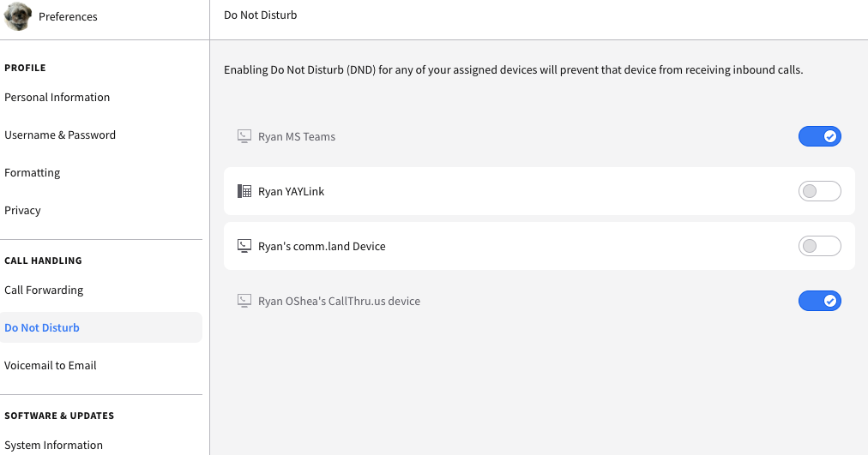Enable Do Not Disturb for Ryan YAYLink
868x455 pixels.
pyautogui.click(x=819, y=191)
